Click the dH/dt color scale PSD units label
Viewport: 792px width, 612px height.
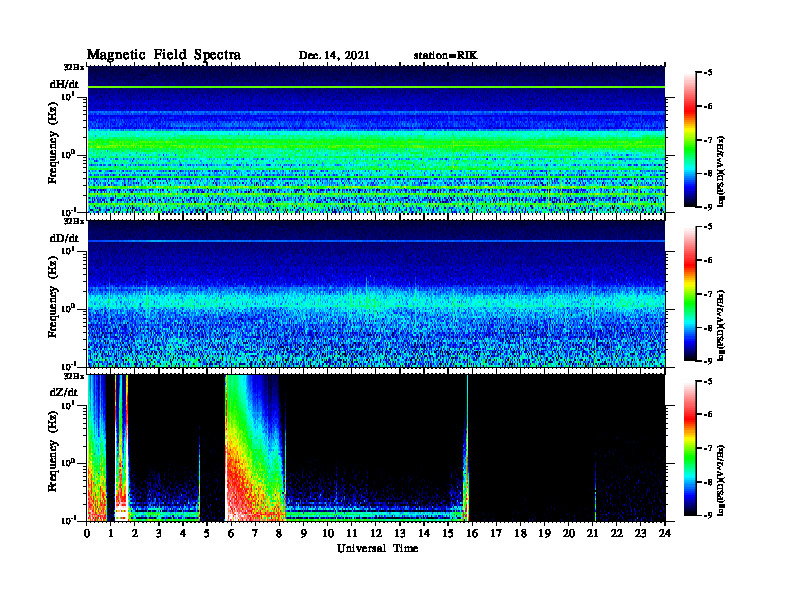click(722, 171)
